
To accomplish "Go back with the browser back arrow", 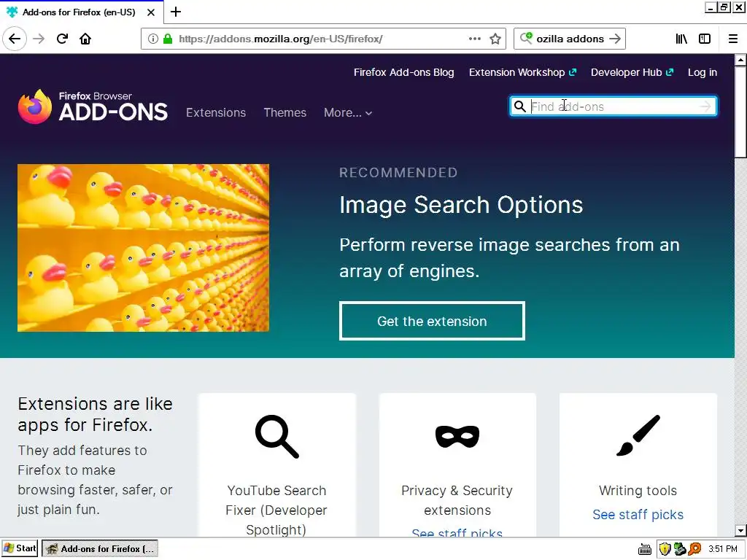I will [15, 39].
